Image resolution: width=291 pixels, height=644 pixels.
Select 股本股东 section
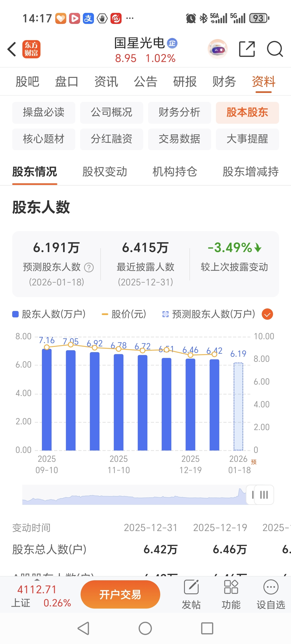click(x=247, y=112)
